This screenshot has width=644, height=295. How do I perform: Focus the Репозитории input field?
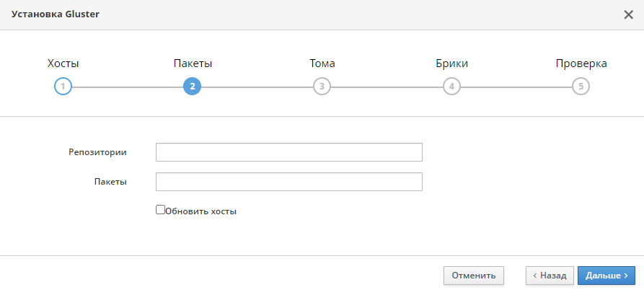click(x=289, y=152)
